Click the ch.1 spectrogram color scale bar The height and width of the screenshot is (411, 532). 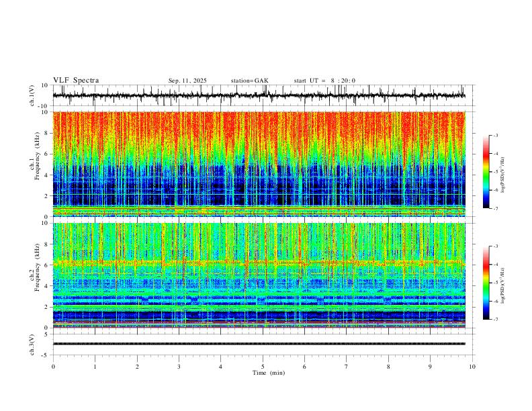click(x=486, y=172)
